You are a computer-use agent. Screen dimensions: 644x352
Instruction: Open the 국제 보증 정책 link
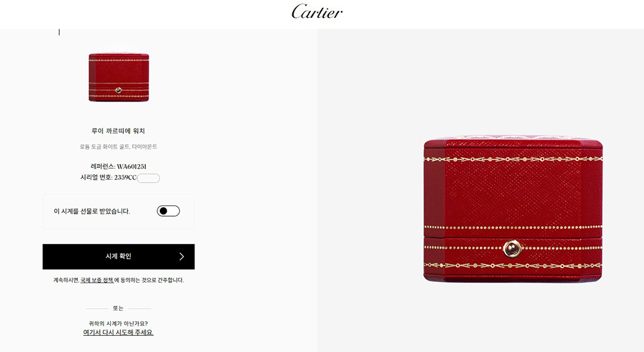pyautogui.click(x=97, y=280)
